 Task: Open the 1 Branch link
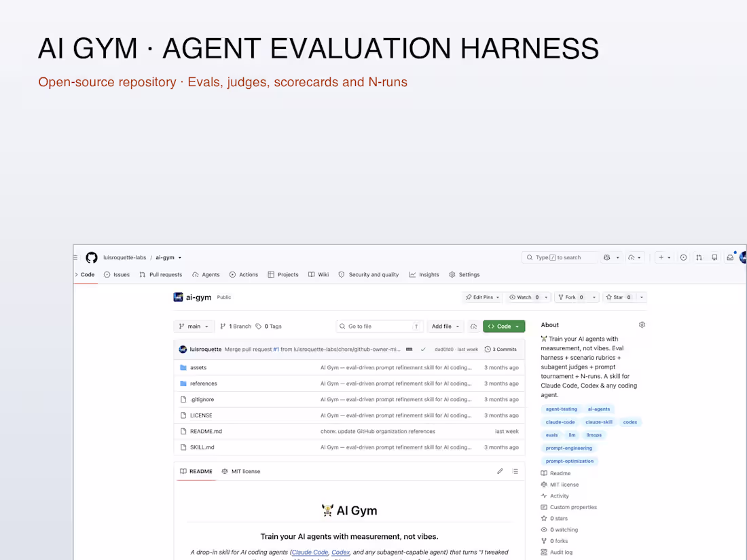pyautogui.click(x=236, y=326)
